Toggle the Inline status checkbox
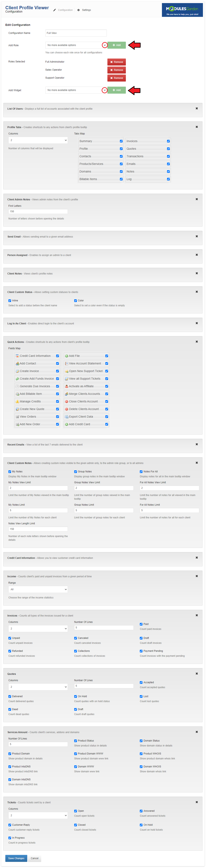Viewport: 206px width, 868px height. [x=10, y=301]
